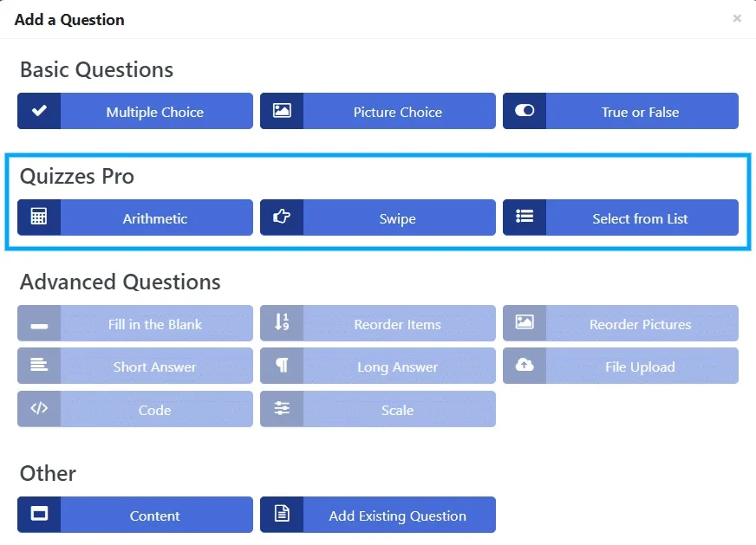Image resolution: width=756 pixels, height=545 pixels.
Task: Click the code brackets icon on Code
Action: pos(39,409)
